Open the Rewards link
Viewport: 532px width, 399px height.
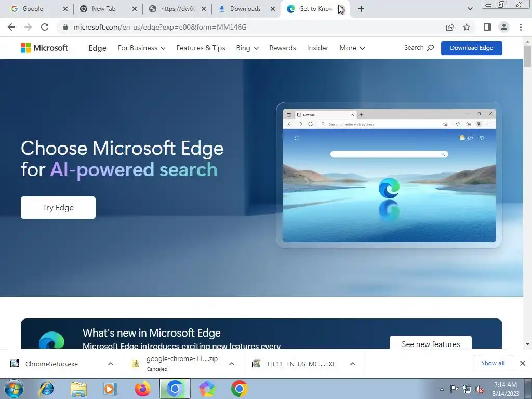[x=283, y=48]
